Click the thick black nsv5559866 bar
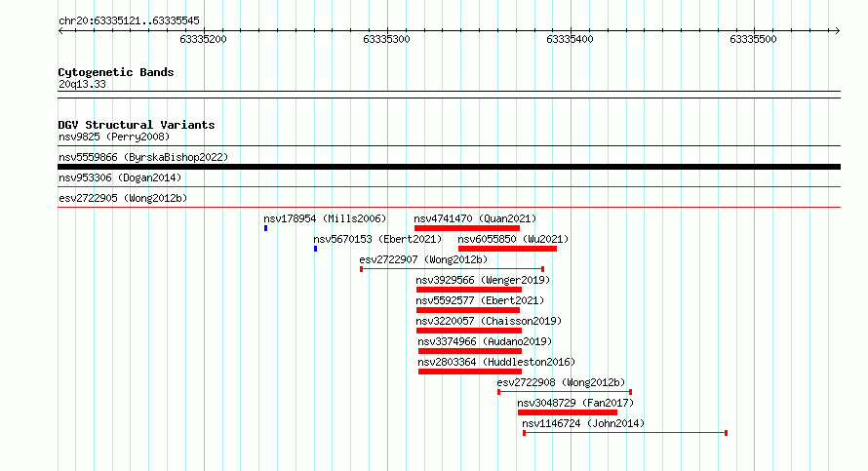The height and width of the screenshot is (471, 868). pos(449,167)
